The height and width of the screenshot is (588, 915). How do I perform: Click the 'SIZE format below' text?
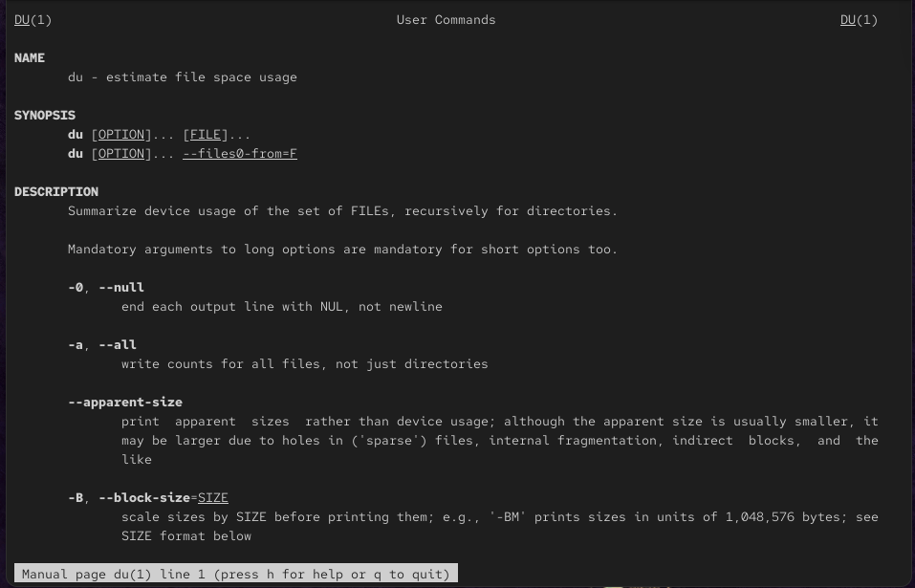[186, 536]
